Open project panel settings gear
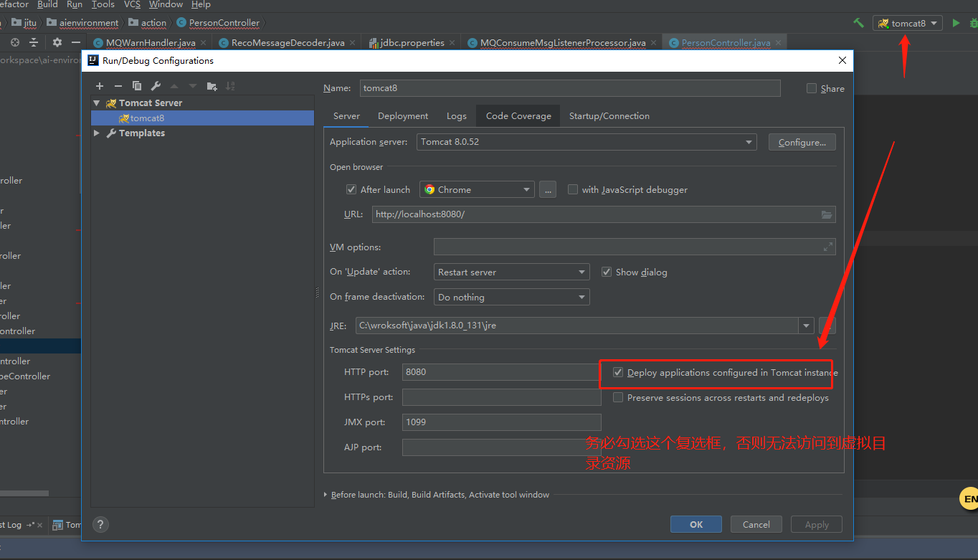Screen dimensions: 978x560 tap(57, 42)
